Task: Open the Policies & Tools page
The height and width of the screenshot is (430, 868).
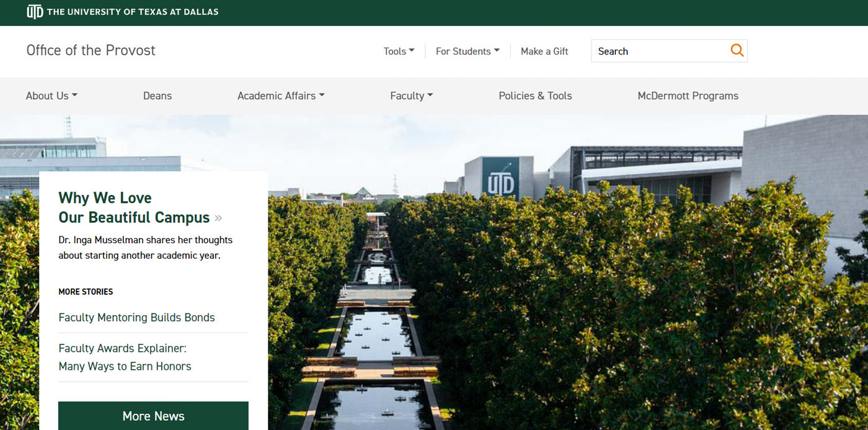Action: (x=535, y=96)
